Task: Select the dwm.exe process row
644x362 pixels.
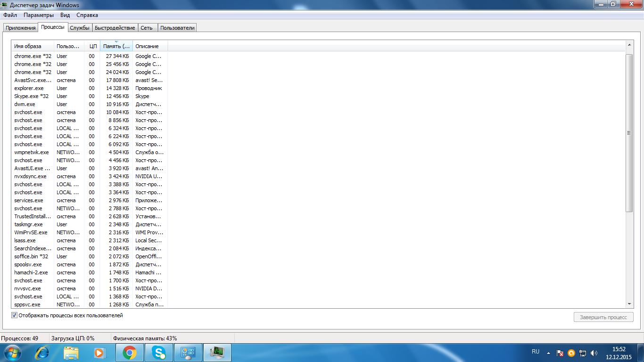Action: (x=90, y=104)
